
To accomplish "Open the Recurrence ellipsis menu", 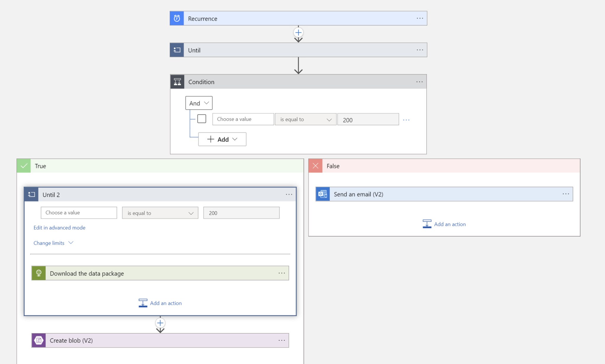I will 420,18.
